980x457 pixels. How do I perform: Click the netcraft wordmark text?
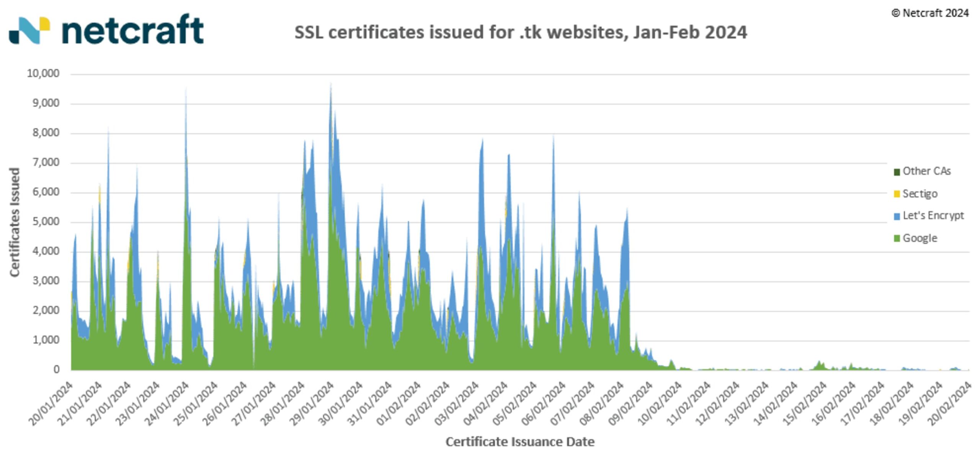[x=133, y=29]
